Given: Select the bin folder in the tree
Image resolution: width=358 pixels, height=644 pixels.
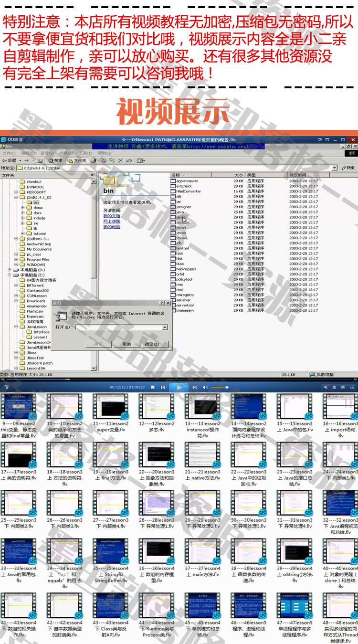Looking at the screenshot, I should coord(33,202).
